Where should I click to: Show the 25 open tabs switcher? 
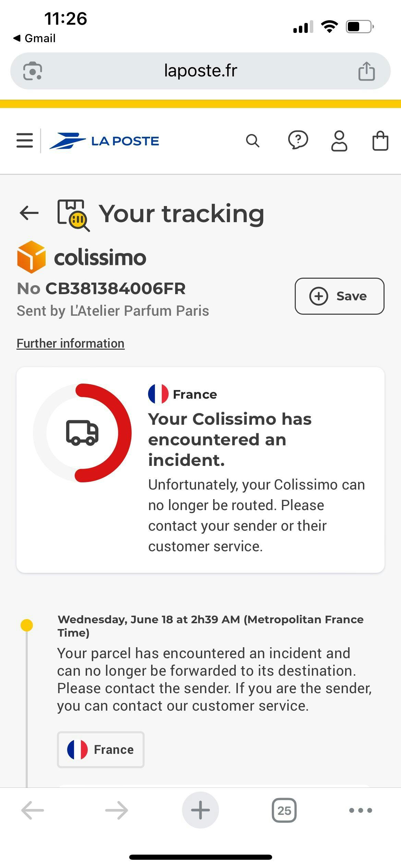284,810
